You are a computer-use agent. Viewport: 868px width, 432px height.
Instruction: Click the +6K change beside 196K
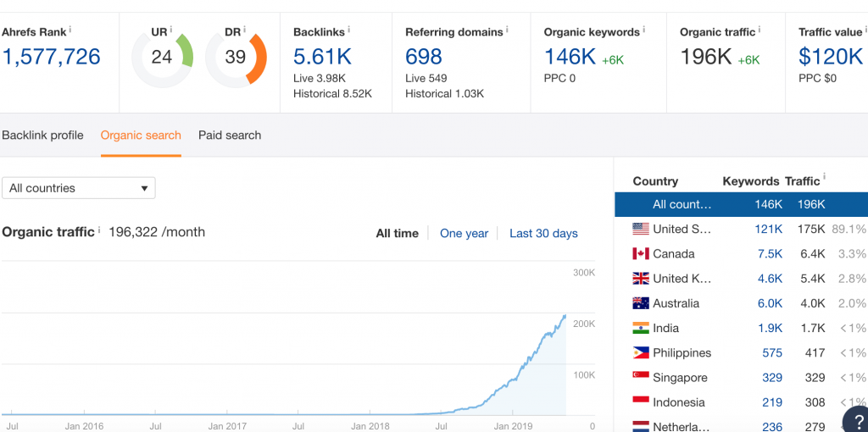click(x=749, y=60)
